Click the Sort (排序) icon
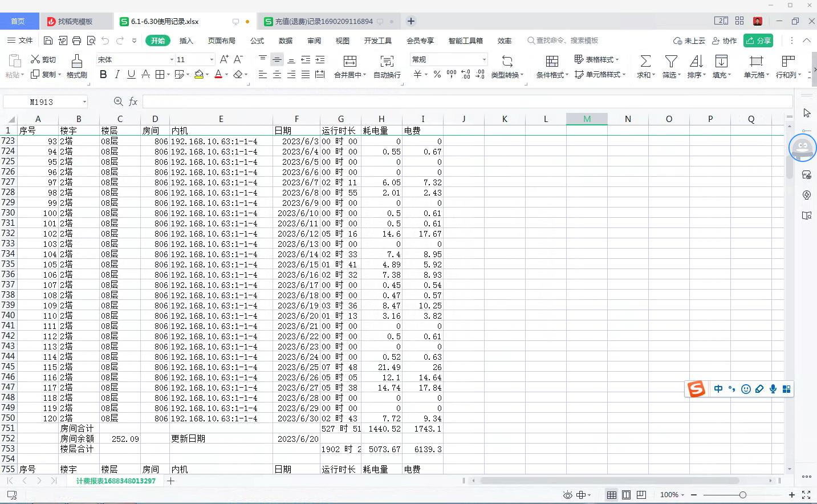Screen dimensions: 817x504 pyautogui.click(x=696, y=61)
